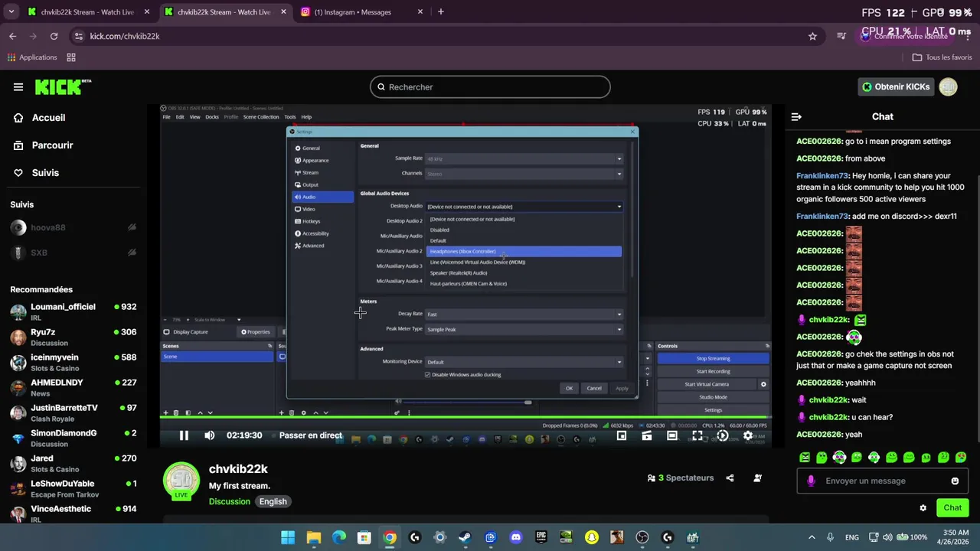Jump to live with Passer en direct
This screenshot has height=551, width=980.
click(x=310, y=435)
